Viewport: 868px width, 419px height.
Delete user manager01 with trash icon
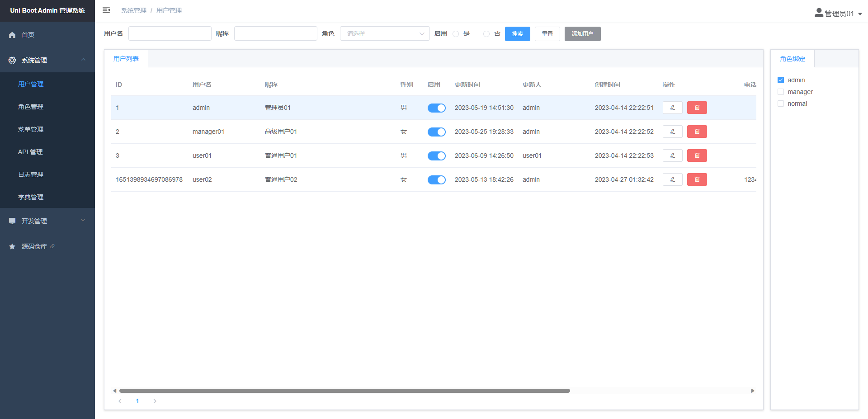coord(697,132)
